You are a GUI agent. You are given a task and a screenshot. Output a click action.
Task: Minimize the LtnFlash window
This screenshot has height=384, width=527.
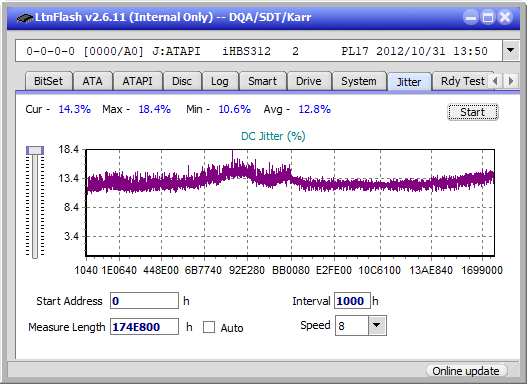(471, 17)
